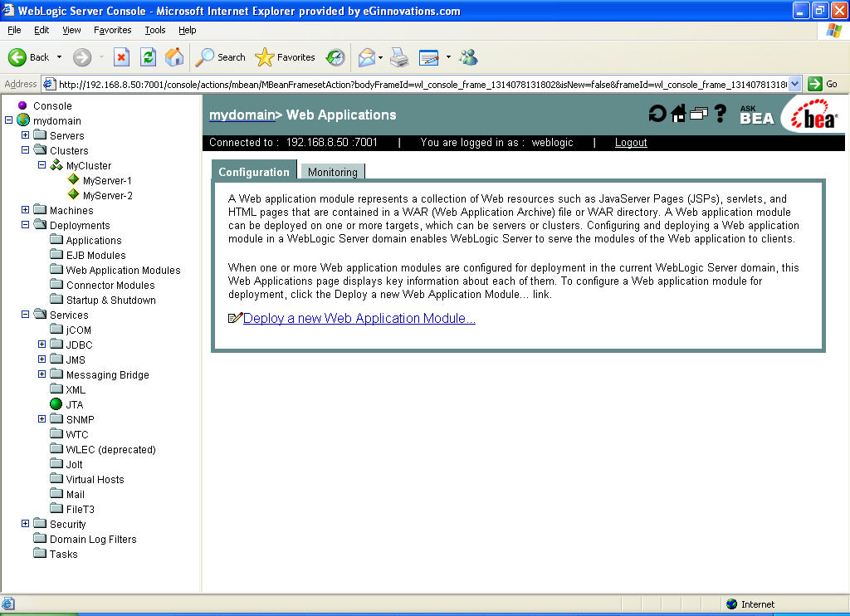Collapse the mydomain tree node
This screenshot has height=616, width=850.
[8, 120]
